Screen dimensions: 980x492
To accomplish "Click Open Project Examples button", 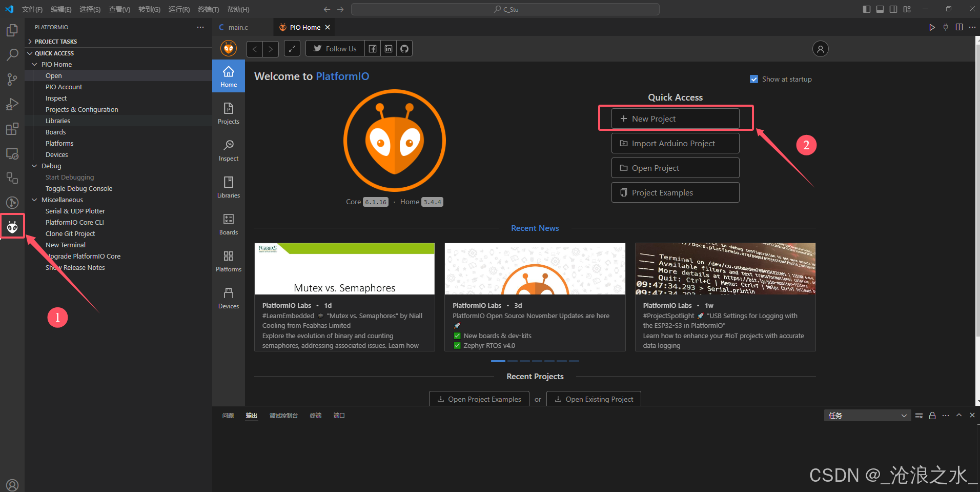I will tap(479, 399).
